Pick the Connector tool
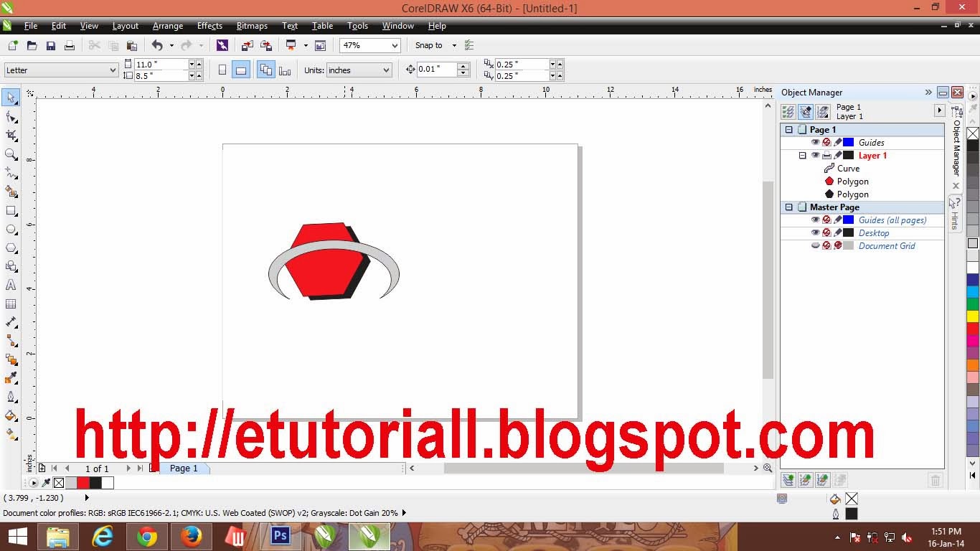This screenshot has width=980, height=551. pos(11,341)
